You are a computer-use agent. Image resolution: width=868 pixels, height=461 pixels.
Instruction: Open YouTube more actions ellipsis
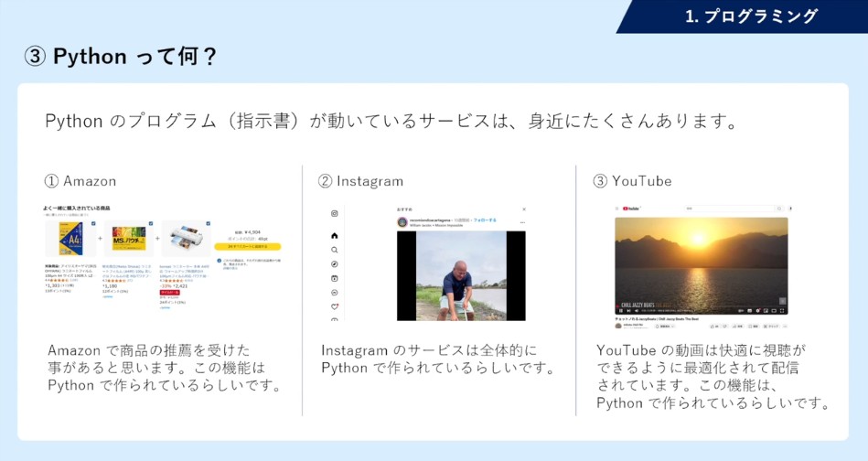[785, 327]
